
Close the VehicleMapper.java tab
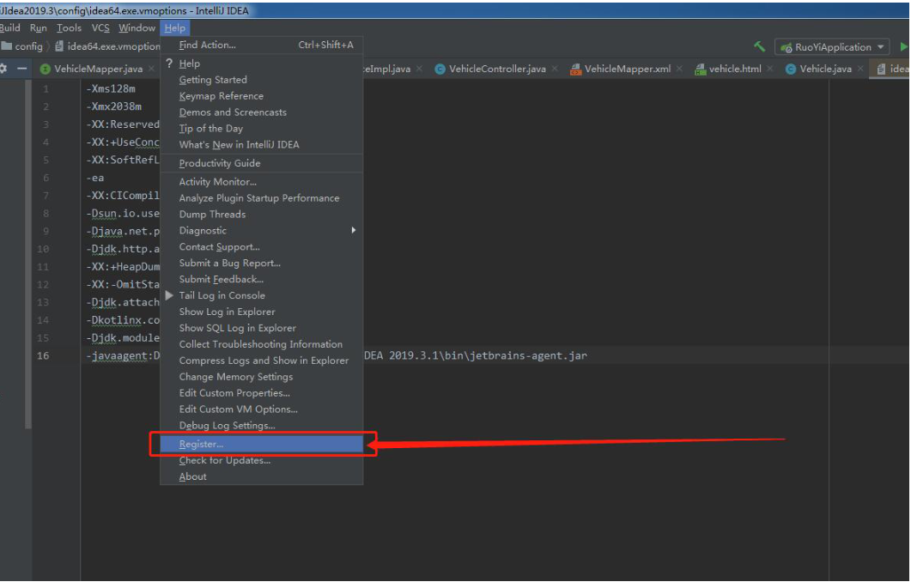(151, 69)
